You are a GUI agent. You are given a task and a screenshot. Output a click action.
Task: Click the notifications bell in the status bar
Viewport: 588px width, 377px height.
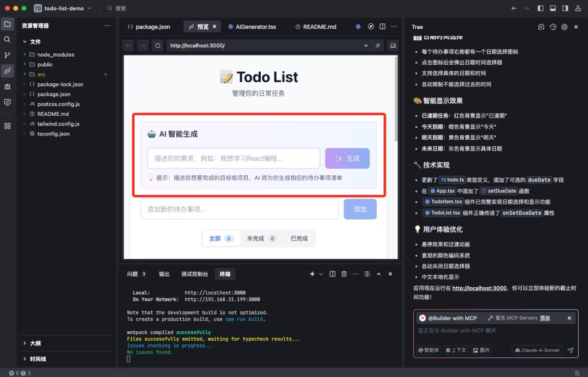577,373
